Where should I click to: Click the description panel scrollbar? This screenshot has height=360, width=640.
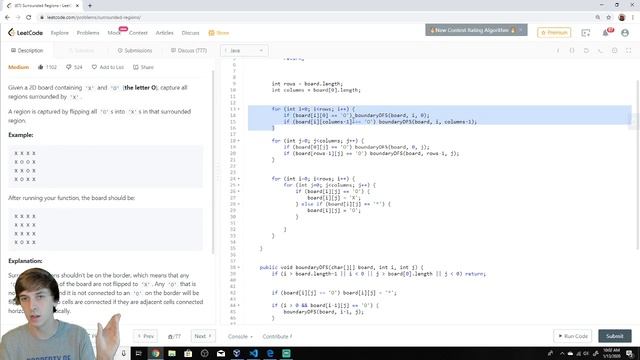point(213,162)
